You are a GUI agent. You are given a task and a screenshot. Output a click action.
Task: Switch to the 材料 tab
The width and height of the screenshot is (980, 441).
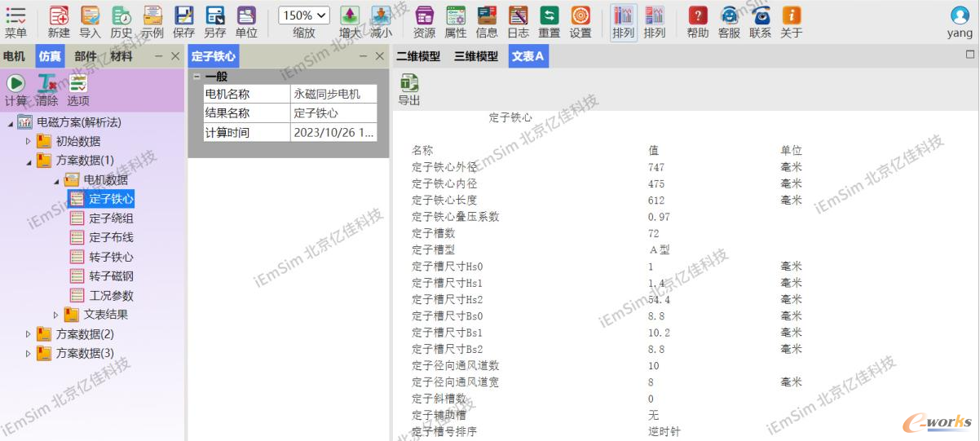[121, 56]
